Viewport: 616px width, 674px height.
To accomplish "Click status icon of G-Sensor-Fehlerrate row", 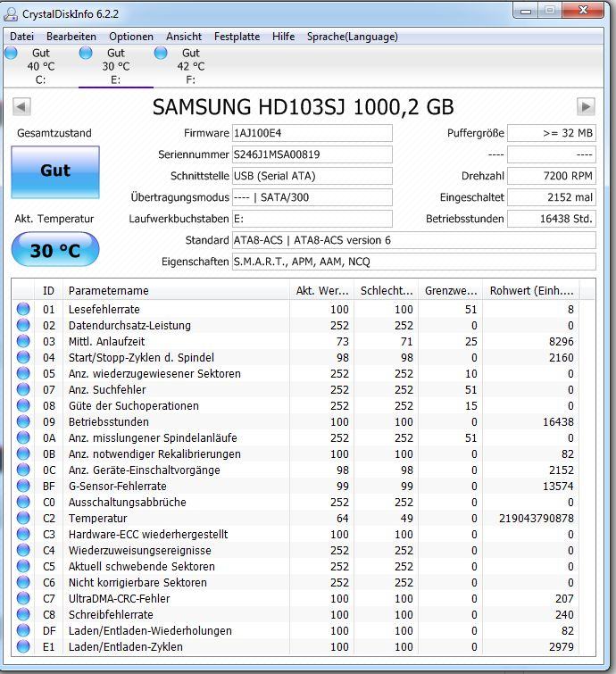I will [x=23, y=486].
